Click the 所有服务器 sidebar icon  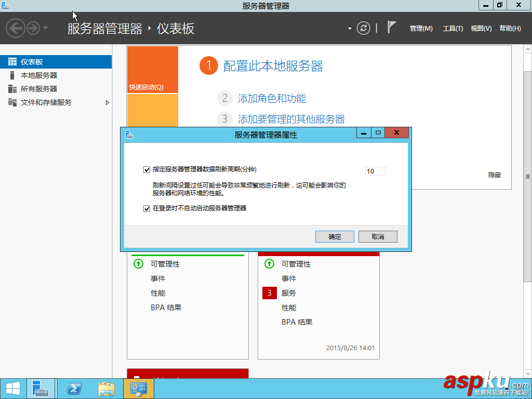[12, 89]
